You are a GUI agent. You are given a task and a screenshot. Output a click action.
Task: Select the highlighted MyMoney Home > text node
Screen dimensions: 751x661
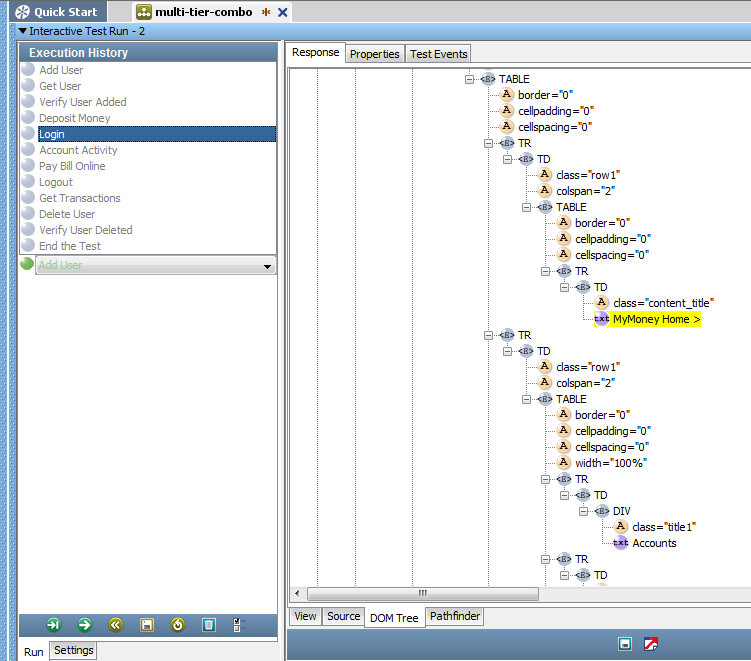[656, 319]
